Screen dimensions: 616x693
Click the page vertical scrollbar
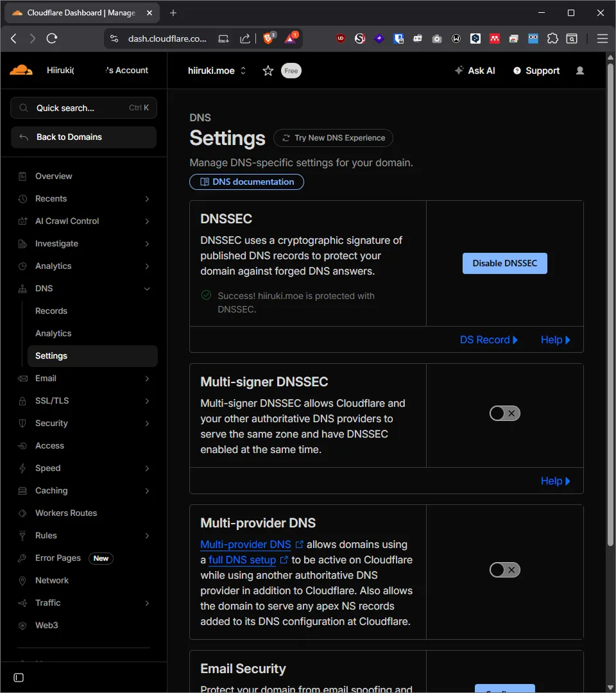(610, 305)
